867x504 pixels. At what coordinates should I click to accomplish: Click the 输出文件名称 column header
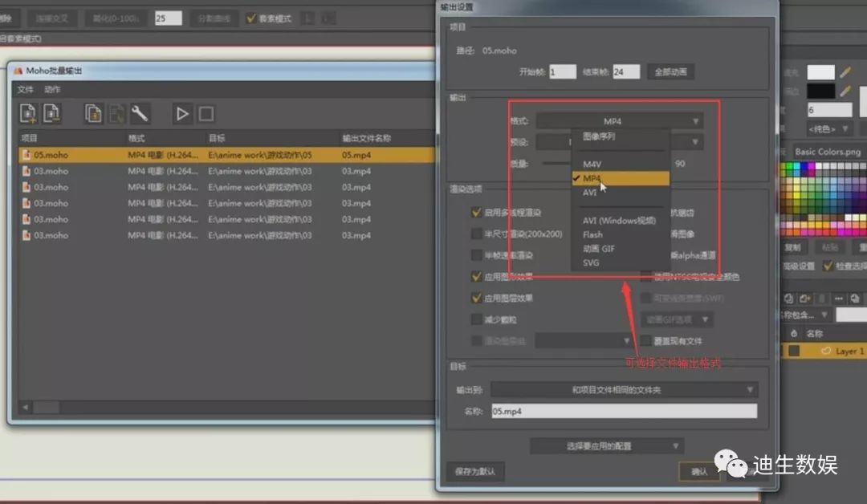pos(367,138)
